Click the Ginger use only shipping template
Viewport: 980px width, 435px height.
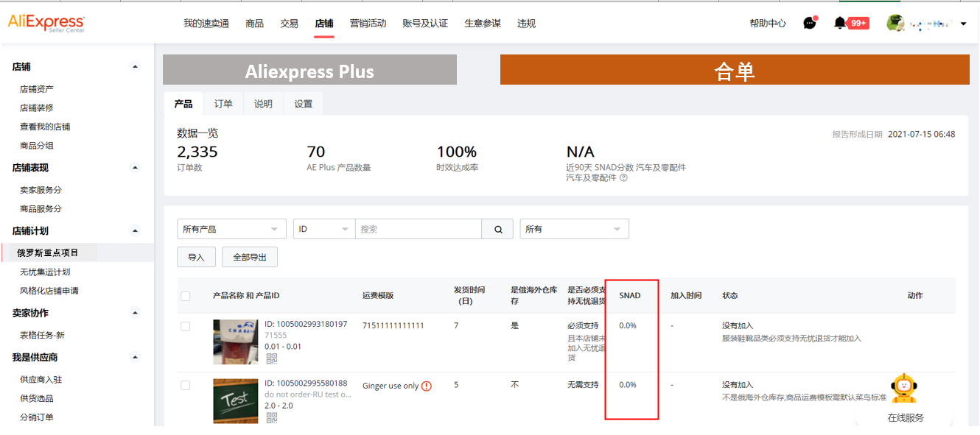391,386
